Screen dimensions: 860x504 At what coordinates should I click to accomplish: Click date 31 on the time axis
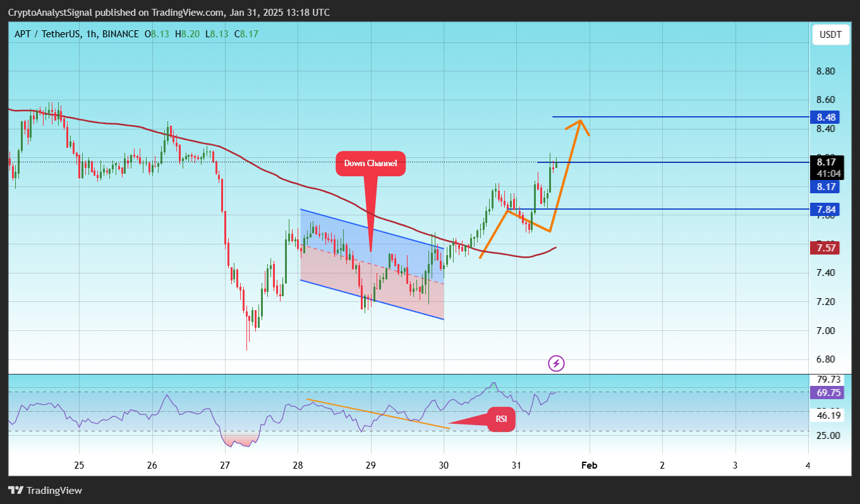[x=516, y=465]
